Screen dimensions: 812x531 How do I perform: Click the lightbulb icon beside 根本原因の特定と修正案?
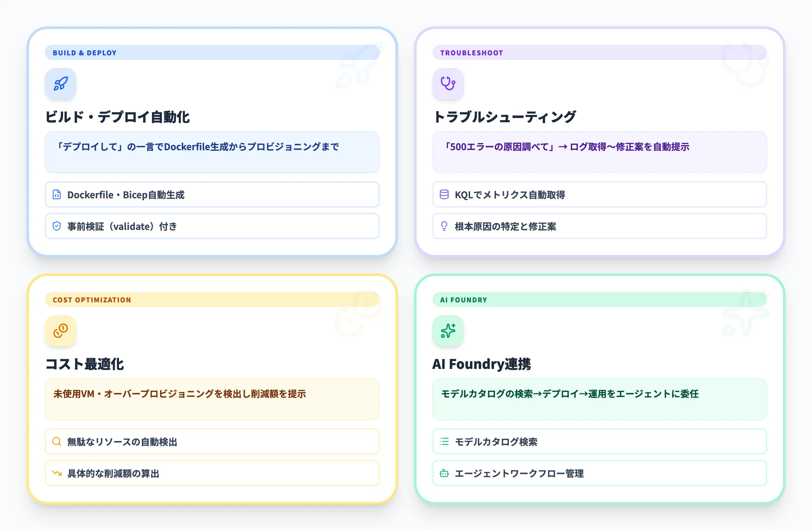[x=444, y=226]
